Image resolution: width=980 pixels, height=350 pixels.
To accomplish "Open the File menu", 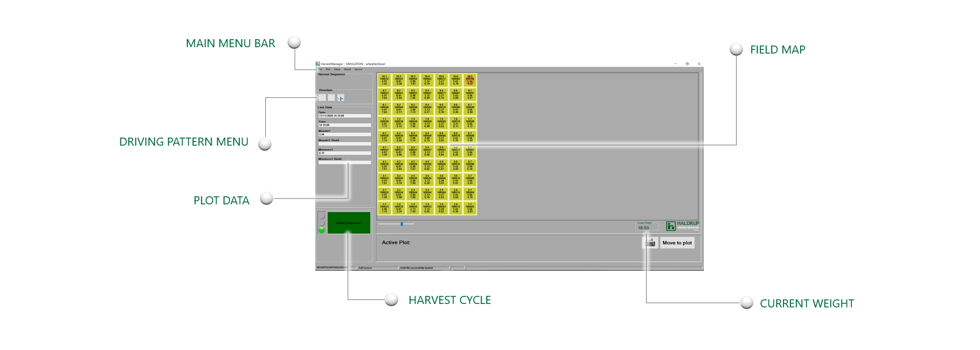I will [321, 70].
